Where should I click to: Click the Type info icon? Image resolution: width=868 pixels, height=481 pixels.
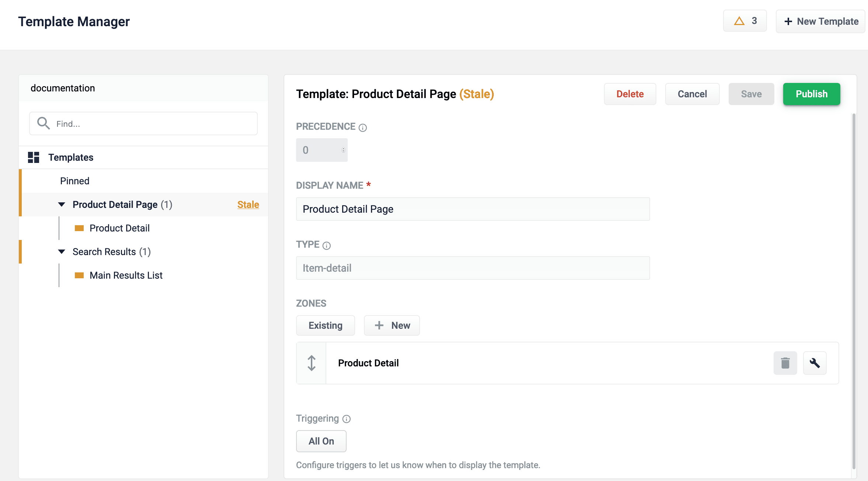(327, 245)
